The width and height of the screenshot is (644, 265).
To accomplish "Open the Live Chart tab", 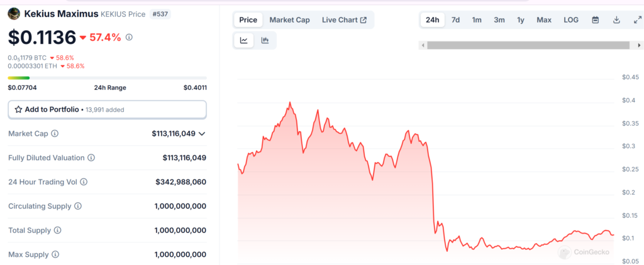I will point(344,20).
